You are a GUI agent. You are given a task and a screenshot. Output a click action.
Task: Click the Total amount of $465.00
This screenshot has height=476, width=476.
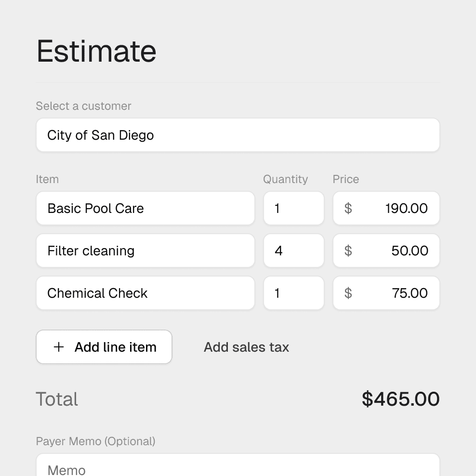pos(400,399)
